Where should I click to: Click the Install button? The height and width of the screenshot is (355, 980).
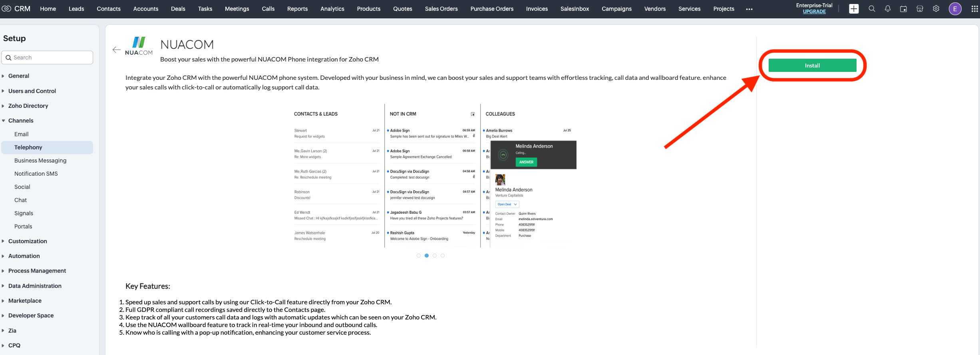(812, 65)
